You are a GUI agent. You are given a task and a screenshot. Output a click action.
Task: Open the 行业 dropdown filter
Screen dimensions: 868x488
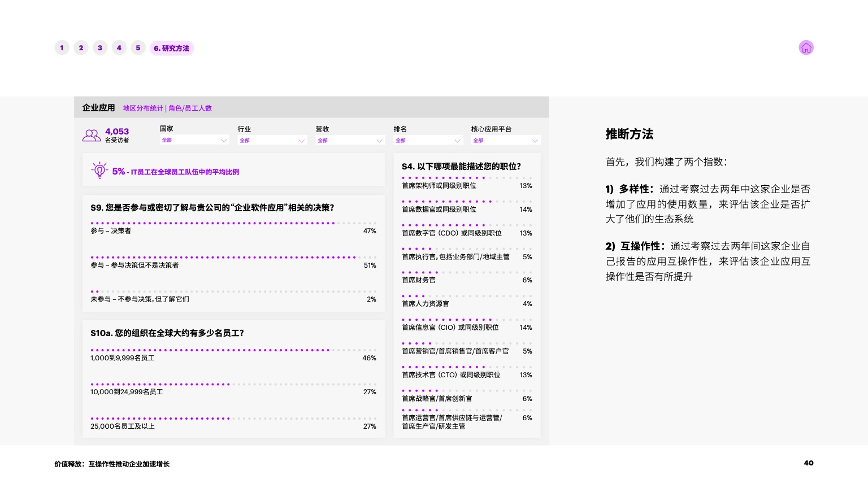point(272,140)
